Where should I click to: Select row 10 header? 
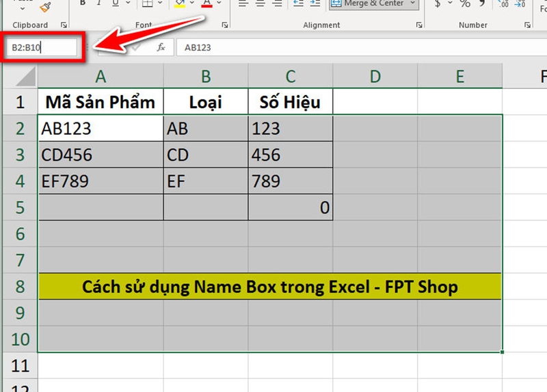tap(21, 339)
